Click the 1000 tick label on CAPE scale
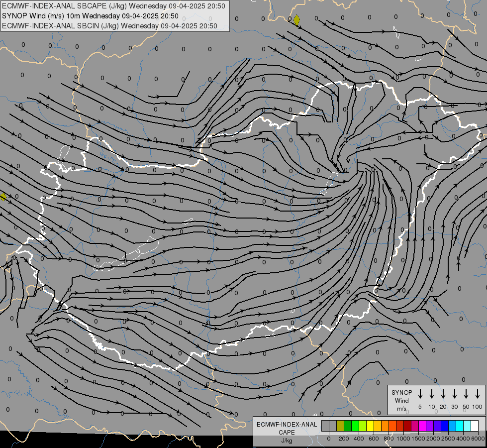 [403, 439]
